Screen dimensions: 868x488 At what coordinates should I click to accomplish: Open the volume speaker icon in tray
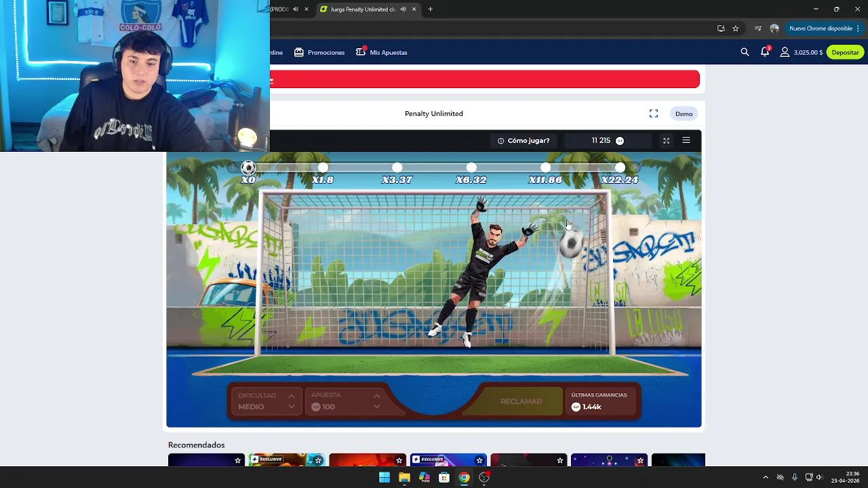point(819,477)
